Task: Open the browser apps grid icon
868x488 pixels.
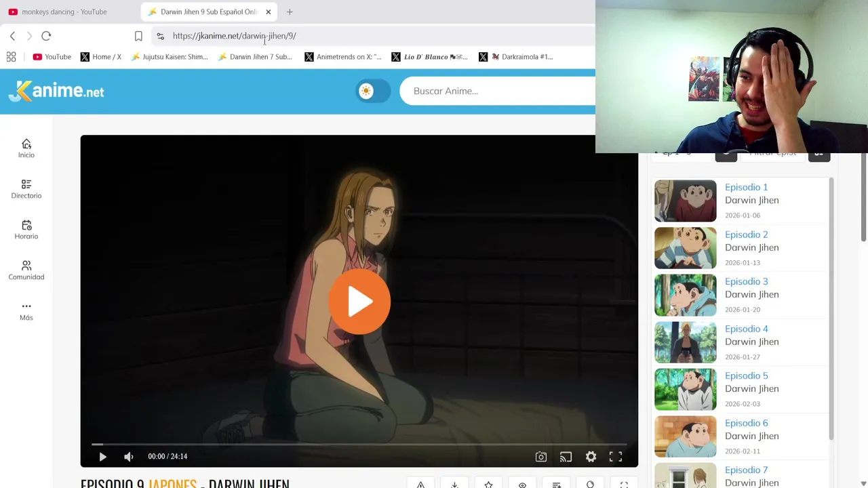Action: (11, 57)
